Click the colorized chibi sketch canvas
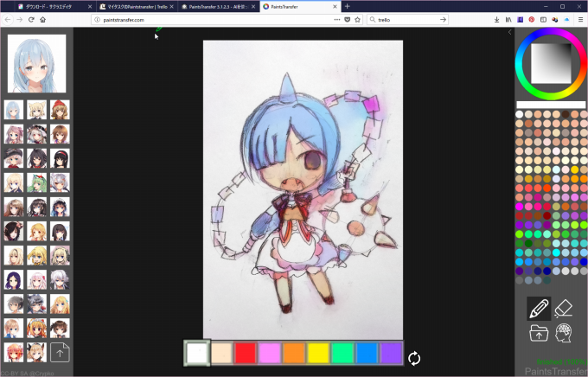The width and height of the screenshot is (588, 377). point(303,190)
